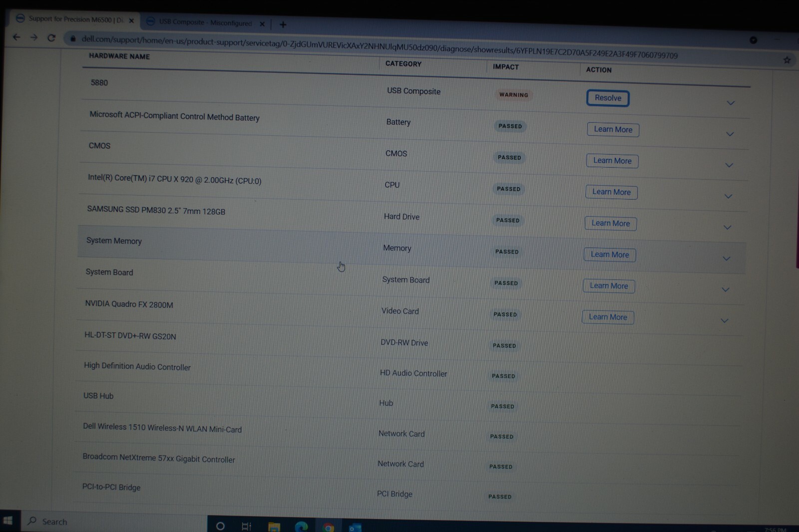Open Microsoft Edge from the taskbar

tap(301, 527)
